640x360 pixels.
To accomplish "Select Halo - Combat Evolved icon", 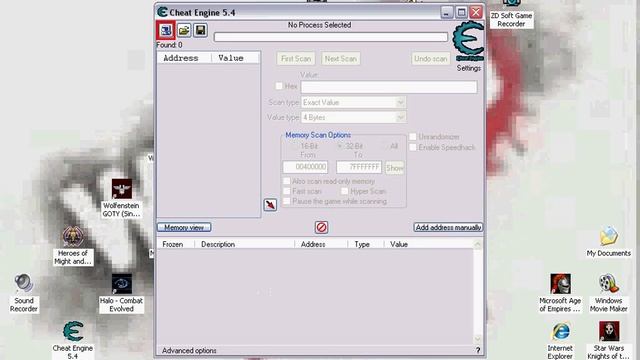I will [121, 293].
